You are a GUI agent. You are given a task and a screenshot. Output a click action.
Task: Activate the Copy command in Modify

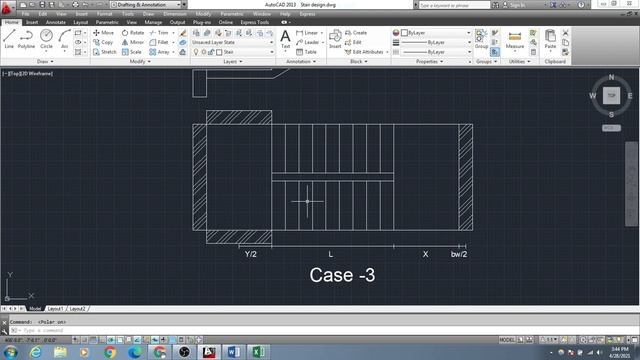tap(103, 42)
